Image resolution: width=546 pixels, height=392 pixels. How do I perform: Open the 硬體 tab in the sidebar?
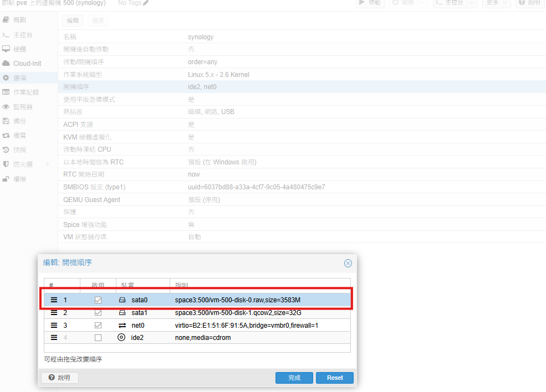19,49
